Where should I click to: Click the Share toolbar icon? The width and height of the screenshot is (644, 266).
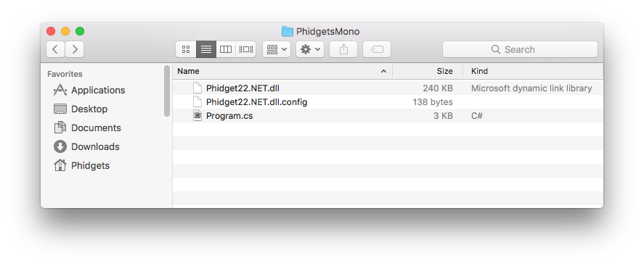point(343,49)
